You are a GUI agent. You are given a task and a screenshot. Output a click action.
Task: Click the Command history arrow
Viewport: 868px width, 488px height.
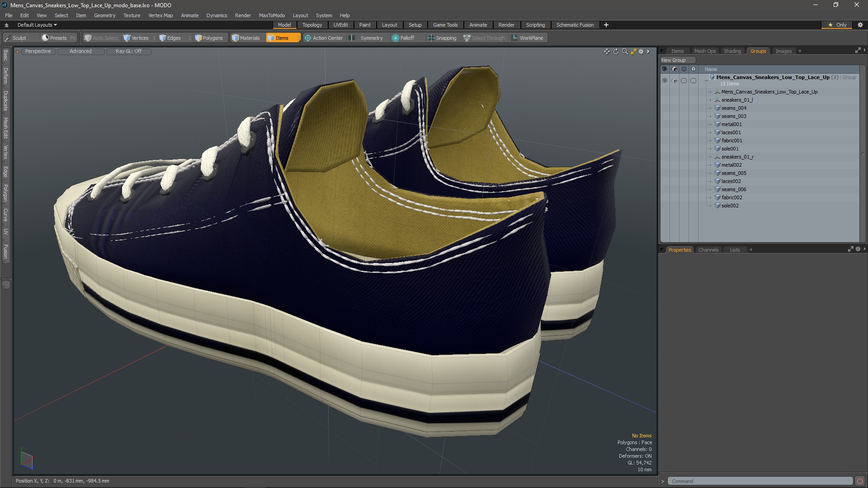click(663, 481)
